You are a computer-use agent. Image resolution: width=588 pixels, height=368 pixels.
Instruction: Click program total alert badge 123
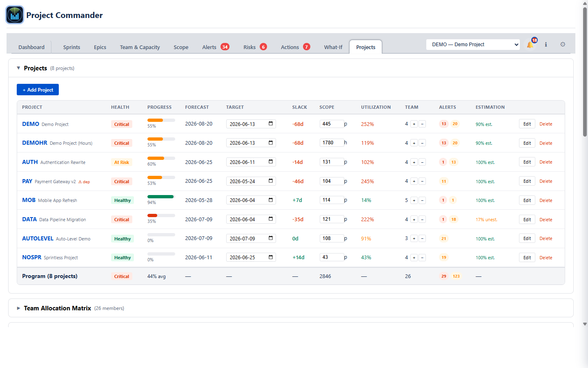point(456,276)
